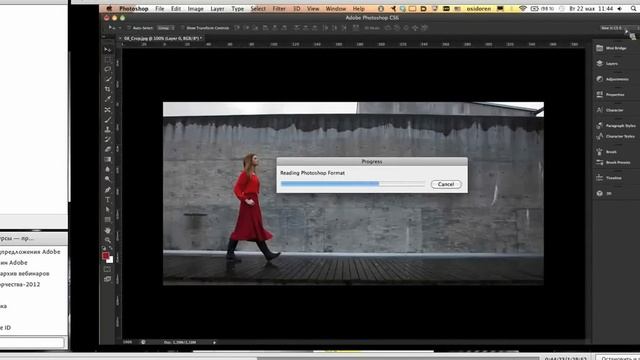Select the History Brush tool
The width and height of the screenshot is (640, 360).
(x=108, y=140)
